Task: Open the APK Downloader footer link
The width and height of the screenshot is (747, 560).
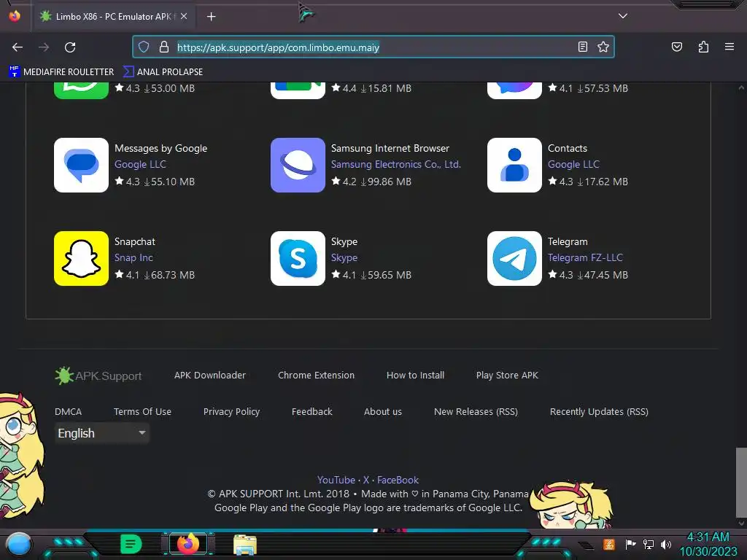Action: (210, 376)
